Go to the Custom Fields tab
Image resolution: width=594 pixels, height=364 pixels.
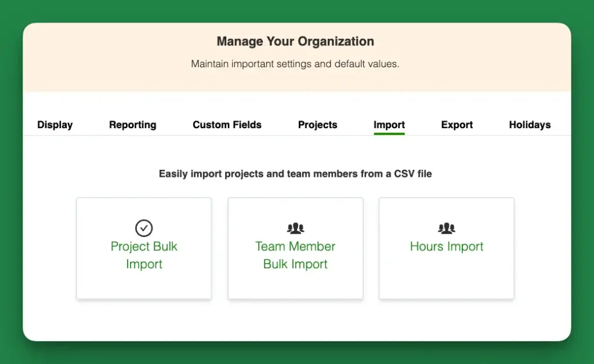[227, 125]
